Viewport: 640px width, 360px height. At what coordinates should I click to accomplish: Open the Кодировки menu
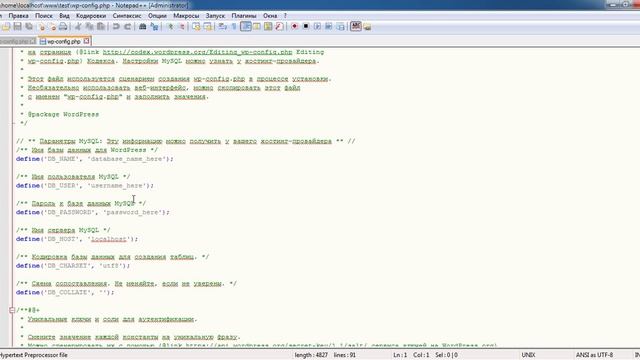click(x=91, y=16)
